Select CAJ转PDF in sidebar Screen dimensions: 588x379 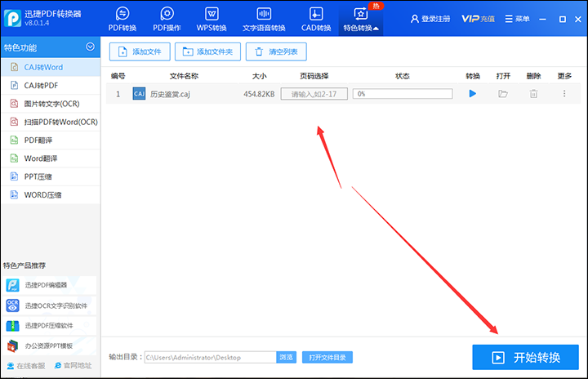tap(51, 86)
